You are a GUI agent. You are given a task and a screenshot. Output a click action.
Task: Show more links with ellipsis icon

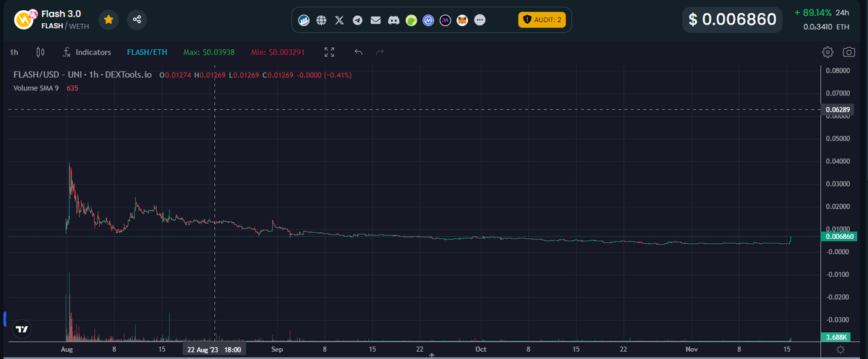pyautogui.click(x=480, y=20)
